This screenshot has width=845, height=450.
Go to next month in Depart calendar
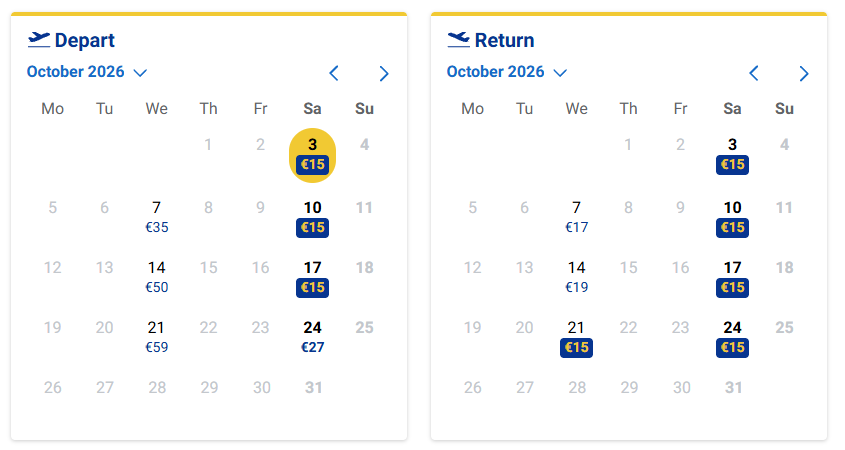[x=384, y=73]
